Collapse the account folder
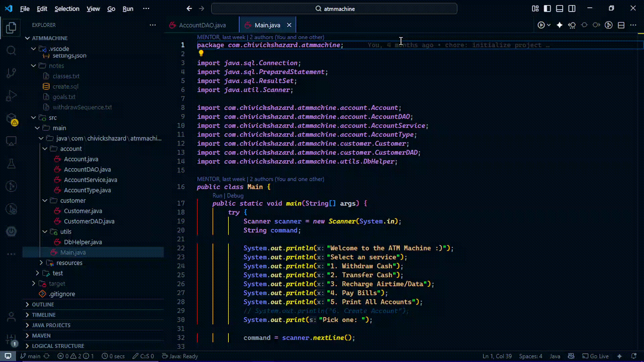This screenshot has height=362, width=644. [x=45, y=149]
